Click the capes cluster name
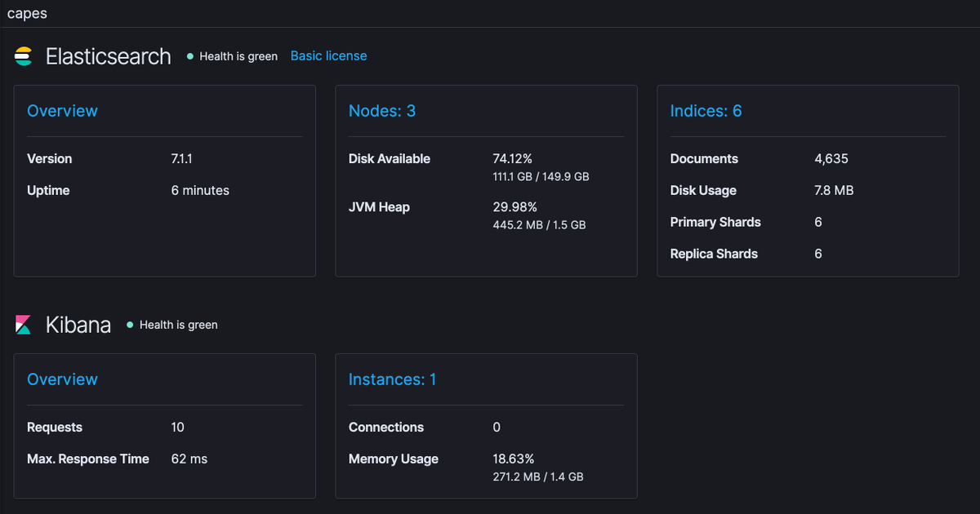The image size is (980, 514). click(27, 13)
